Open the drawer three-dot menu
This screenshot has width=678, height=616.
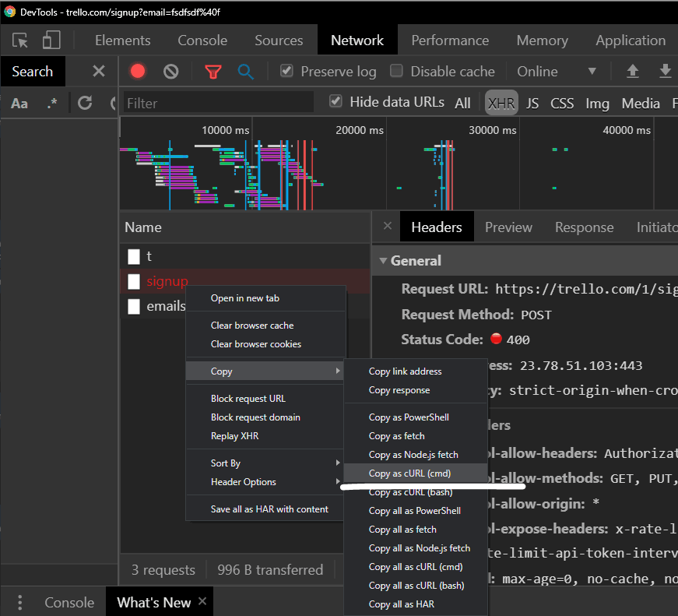(20, 602)
